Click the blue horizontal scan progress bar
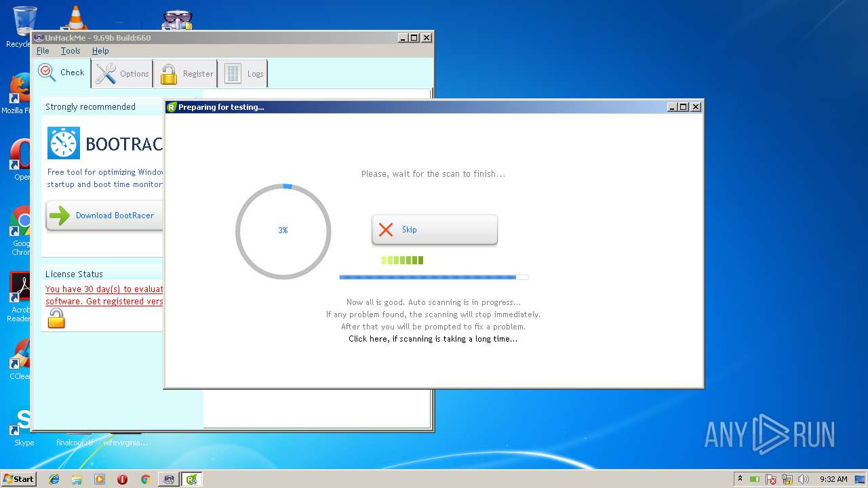868x488 pixels. tap(433, 277)
